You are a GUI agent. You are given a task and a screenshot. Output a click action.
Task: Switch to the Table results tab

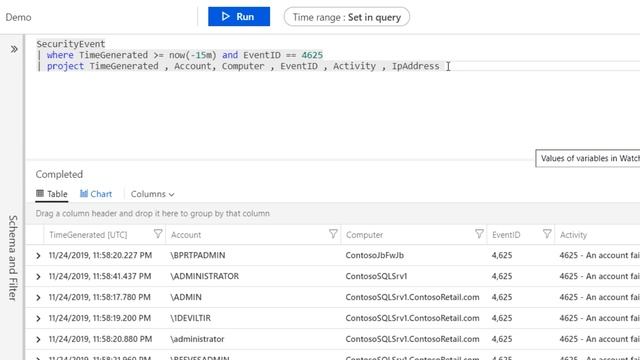coord(51,194)
